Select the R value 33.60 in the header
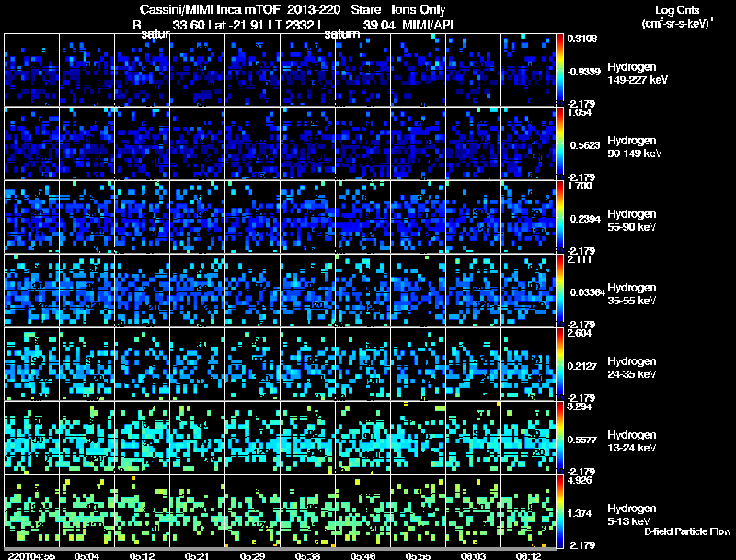Viewport: 736px width, 560px height. [189, 26]
